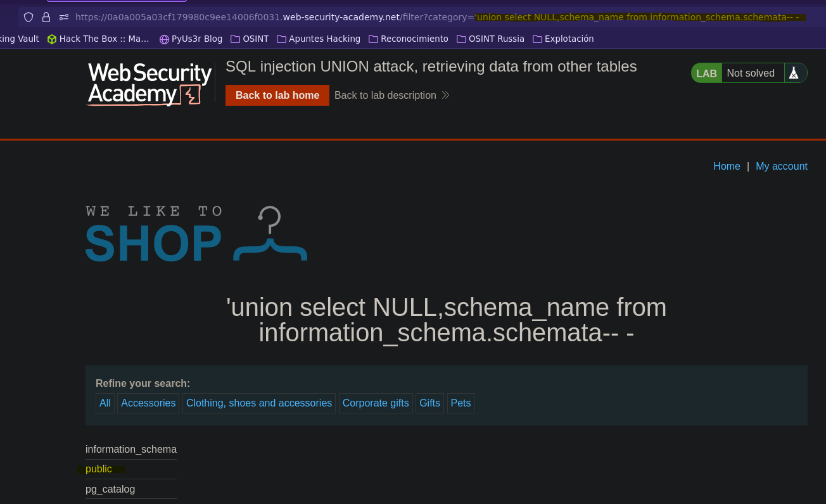Open the Apuntes Hacking bookmarks folder
The width and height of the screenshot is (826, 504).
click(x=319, y=39)
